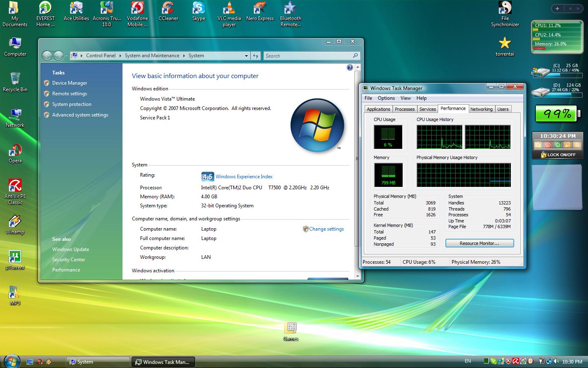This screenshot has height=368, width=588.
Task: Click the volume speaker tray icon
Action: 557,361
